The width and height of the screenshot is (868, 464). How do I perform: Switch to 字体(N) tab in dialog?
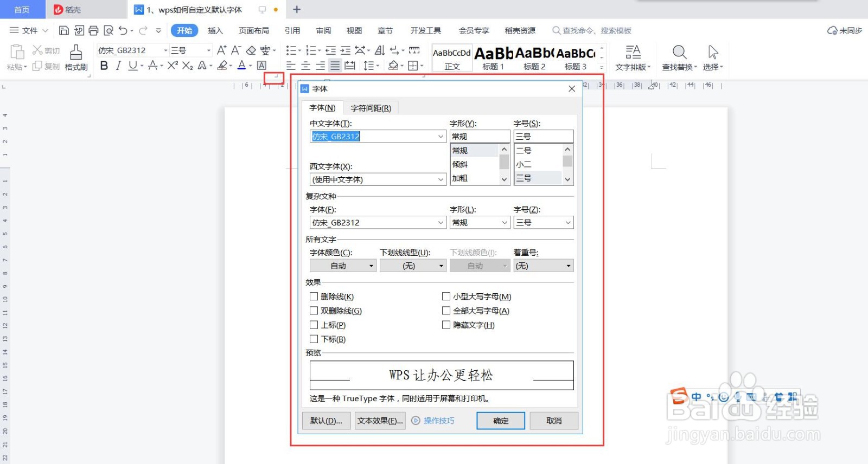click(322, 108)
